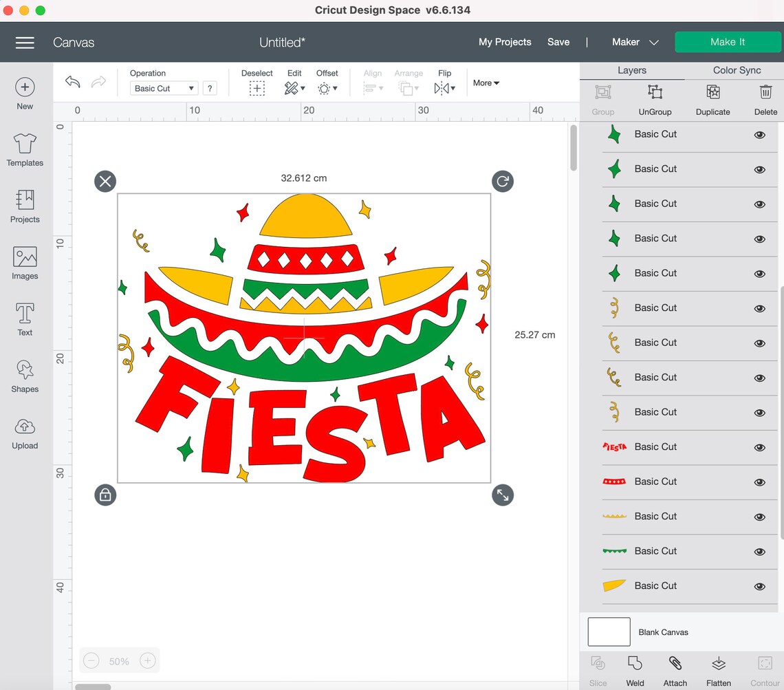Click the lock icon on the selection
Screen dimensions: 784x690
pos(105,495)
